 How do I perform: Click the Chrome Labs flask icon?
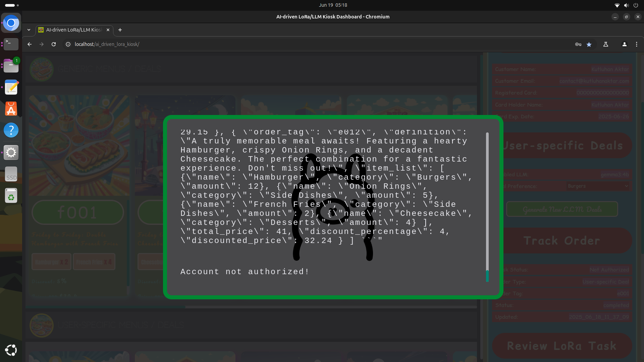pos(606,44)
